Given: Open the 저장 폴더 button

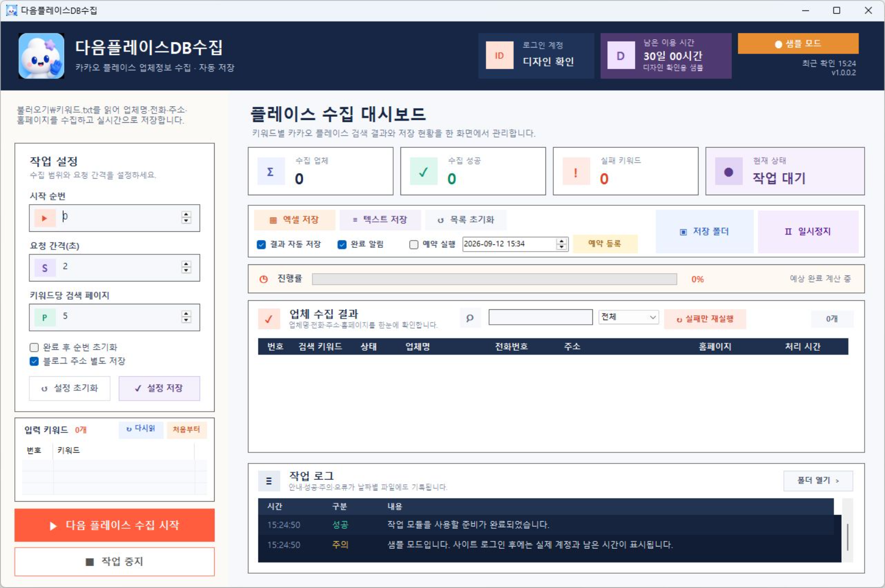Looking at the screenshot, I should point(705,231).
